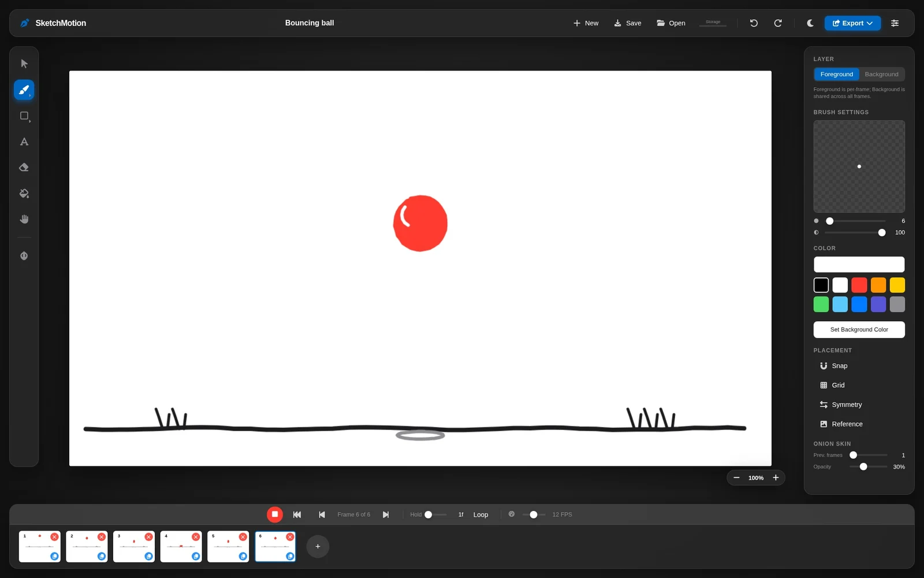This screenshot has width=924, height=578.
Task: Click New in the top bar
Action: point(586,23)
